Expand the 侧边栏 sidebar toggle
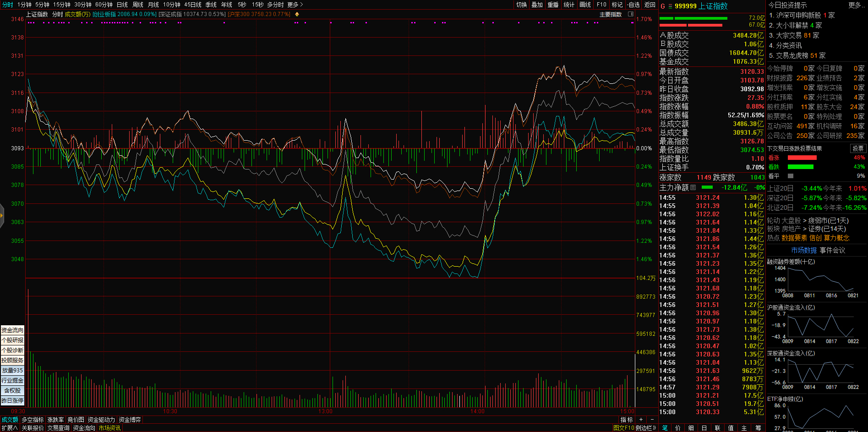The height and width of the screenshot is (432, 868). tap(646, 428)
